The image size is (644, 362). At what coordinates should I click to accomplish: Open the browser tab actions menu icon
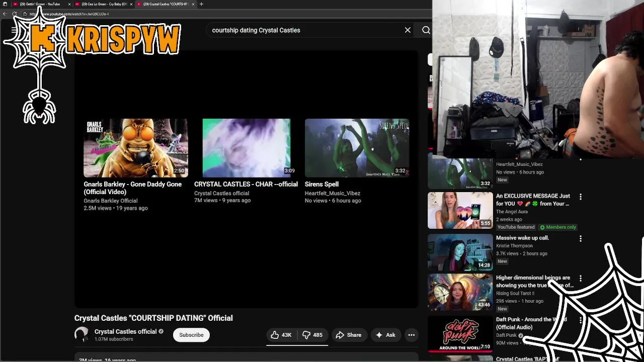coord(5,4)
